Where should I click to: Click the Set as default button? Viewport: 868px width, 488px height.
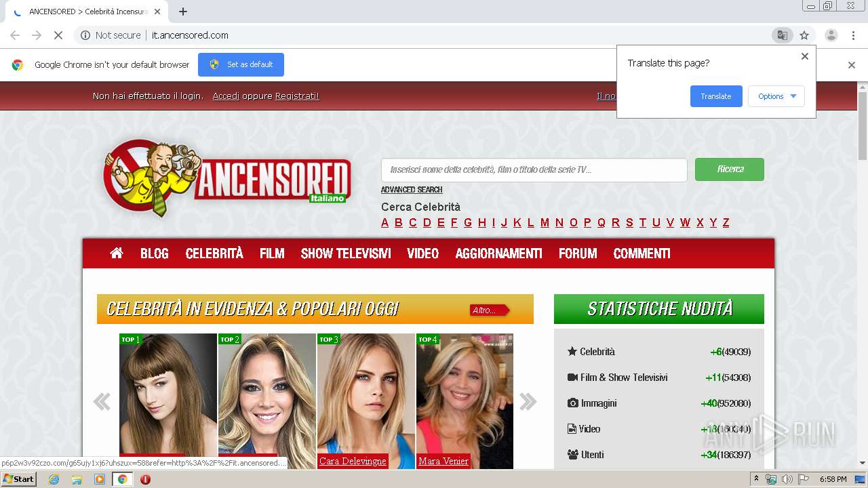point(241,64)
